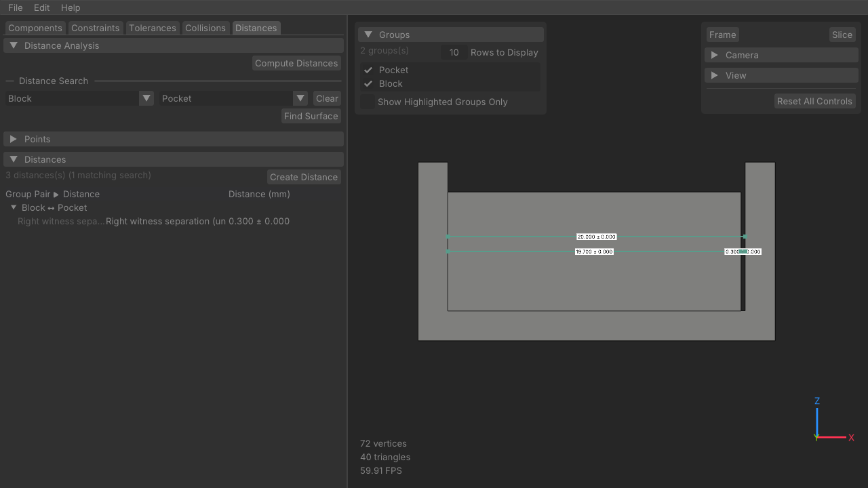Switch to the Tolerances tab
Image resolution: width=868 pixels, height=488 pixels.
153,28
